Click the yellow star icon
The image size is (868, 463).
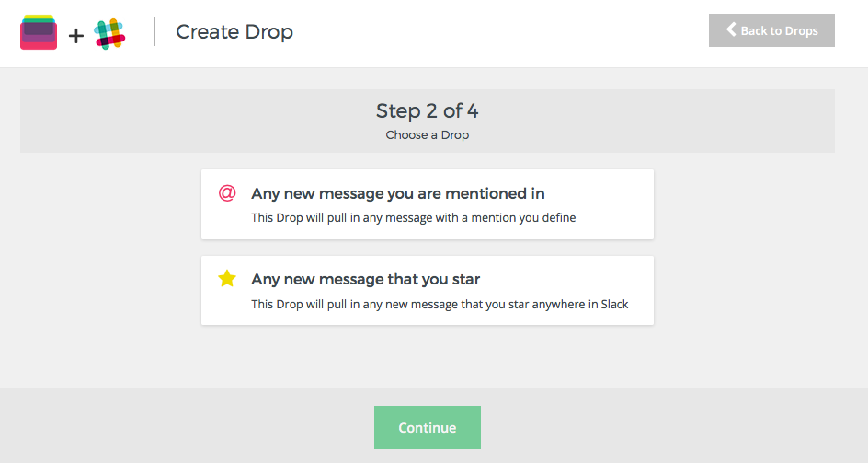[227, 278]
